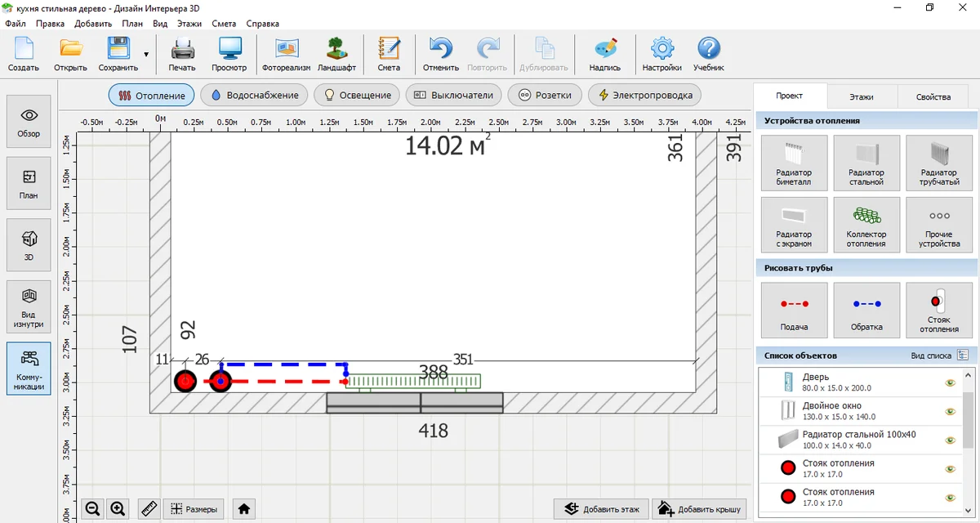Open the Ландшафт landscape tool
The height and width of the screenshot is (523, 980).
coord(336,54)
